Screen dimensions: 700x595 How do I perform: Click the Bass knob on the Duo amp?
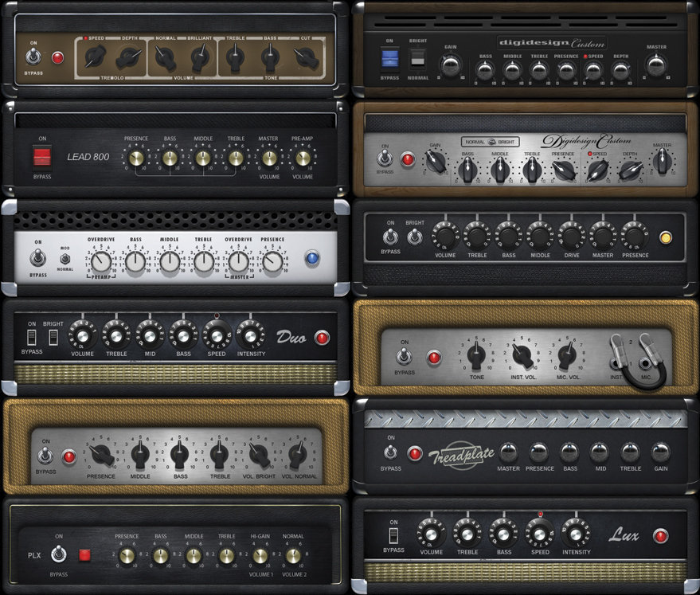pyautogui.click(x=182, y=335)
